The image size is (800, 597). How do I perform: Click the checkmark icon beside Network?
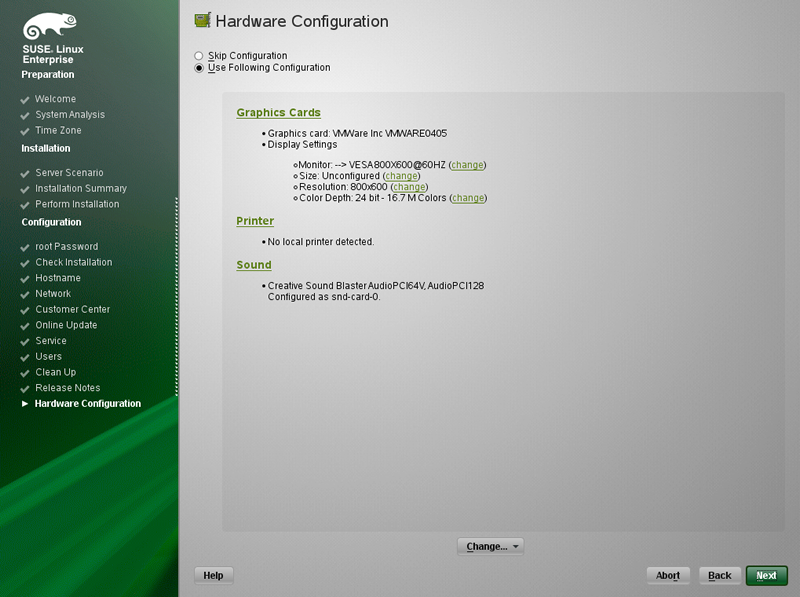[x=24, y=295]
